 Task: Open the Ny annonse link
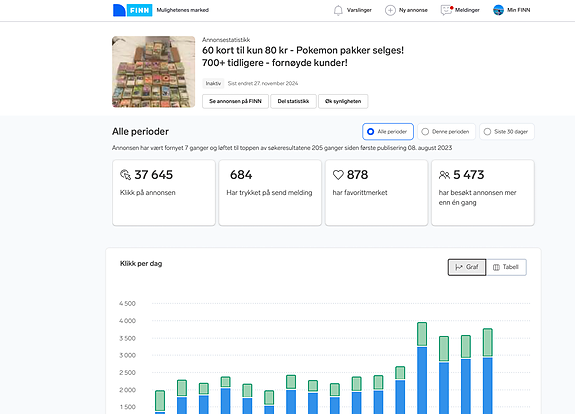point(413,10)
